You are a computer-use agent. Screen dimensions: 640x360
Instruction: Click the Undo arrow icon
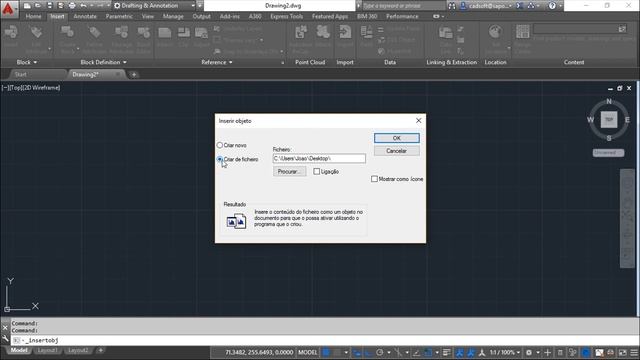(x=84, y=6)
